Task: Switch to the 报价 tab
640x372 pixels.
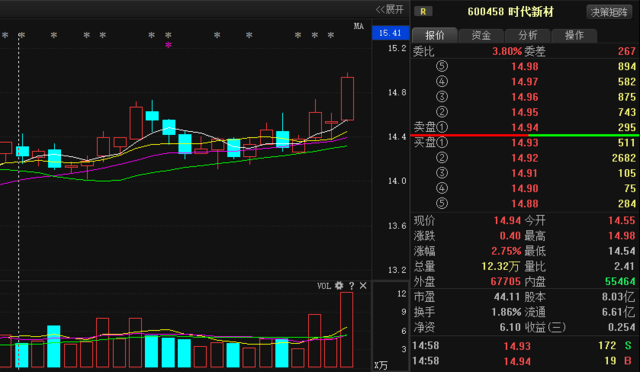Action: (x=435, y=36)
